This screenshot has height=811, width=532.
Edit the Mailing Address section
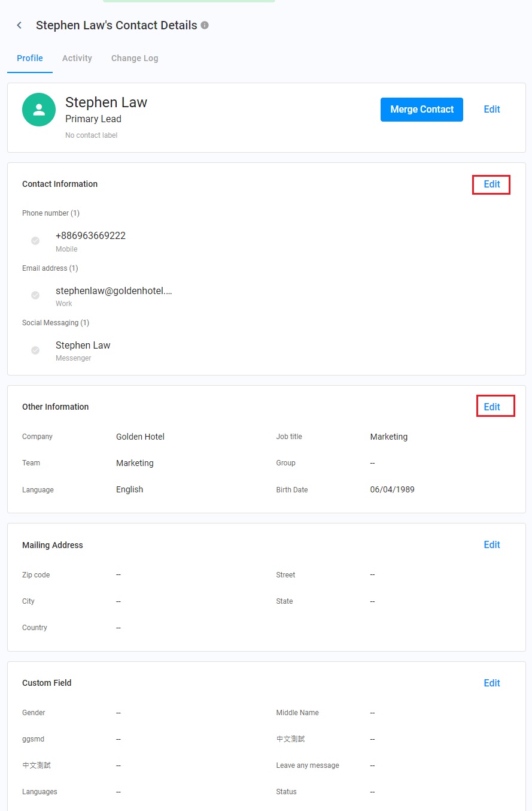492,544
